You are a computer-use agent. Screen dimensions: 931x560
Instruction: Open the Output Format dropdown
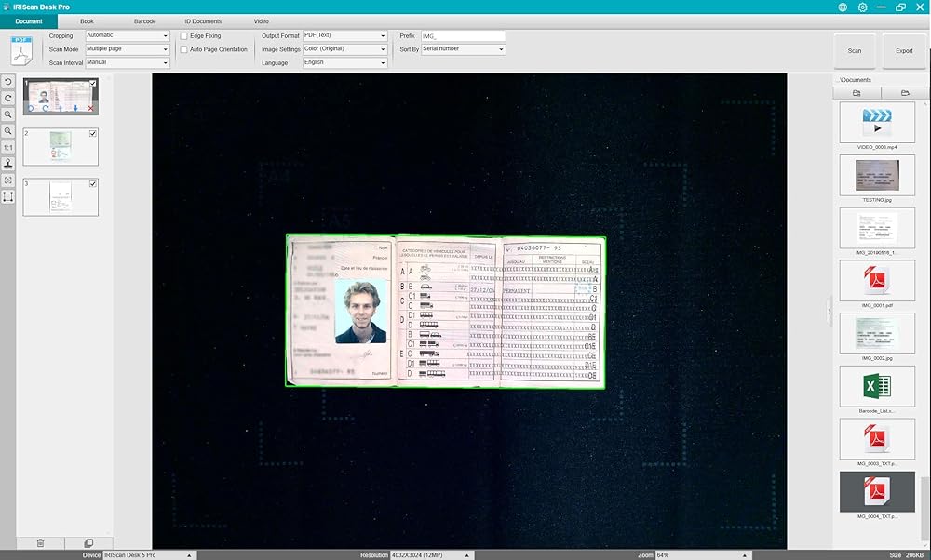(344, 35)
